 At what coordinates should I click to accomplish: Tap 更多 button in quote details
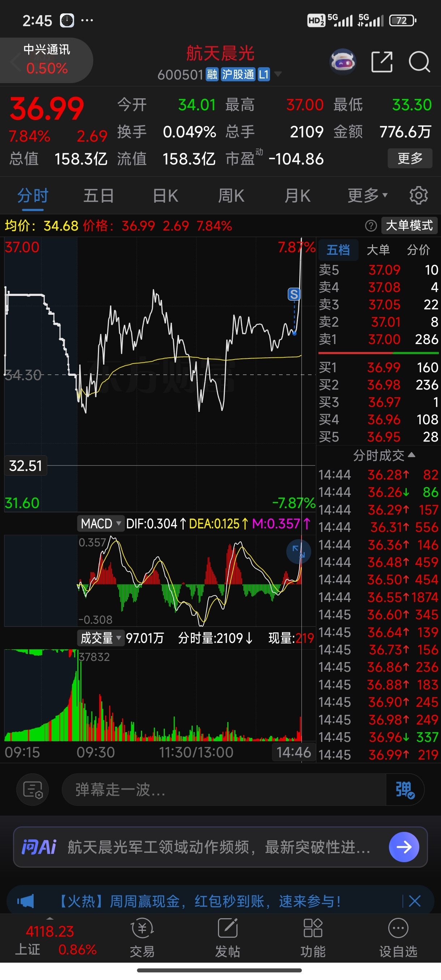click(x=410, y=158)
